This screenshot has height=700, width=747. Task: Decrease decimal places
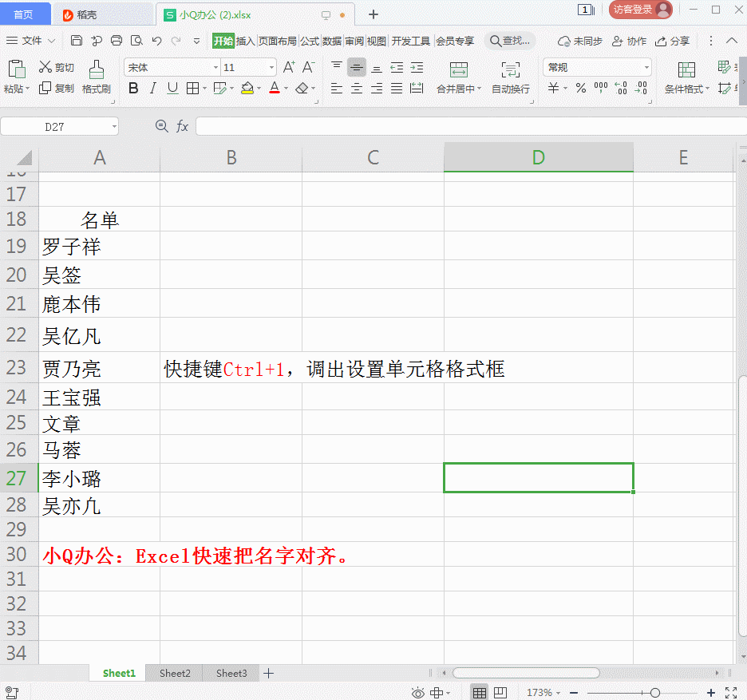641,88
